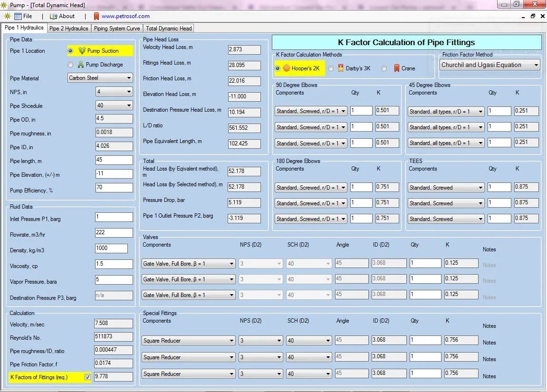Screen dimensions: 547x392
Task: Switch to Pipe 1 Hydraulics tab
Action: tap(24, 28)
